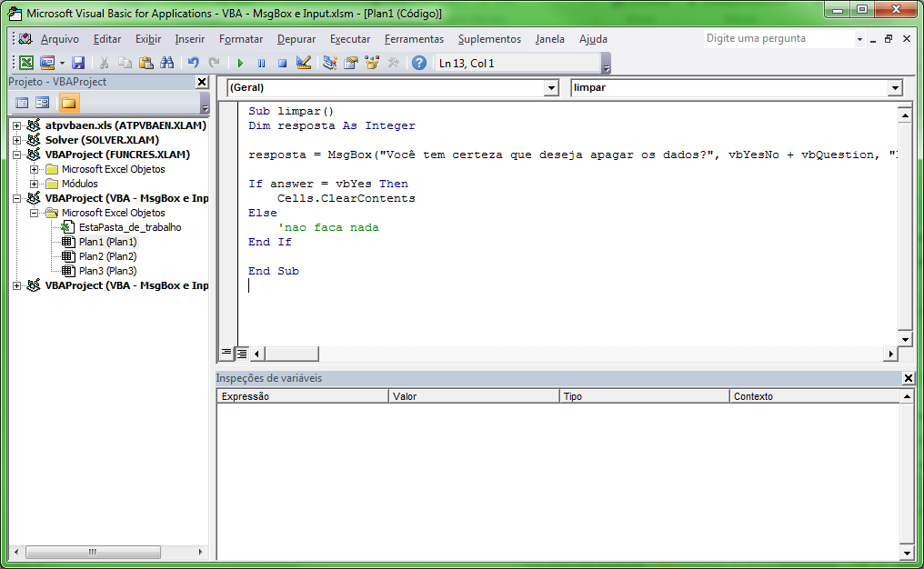Switch to Procedure View in code window
Screen dimensions: 924x569
click(x=226, y=353)
